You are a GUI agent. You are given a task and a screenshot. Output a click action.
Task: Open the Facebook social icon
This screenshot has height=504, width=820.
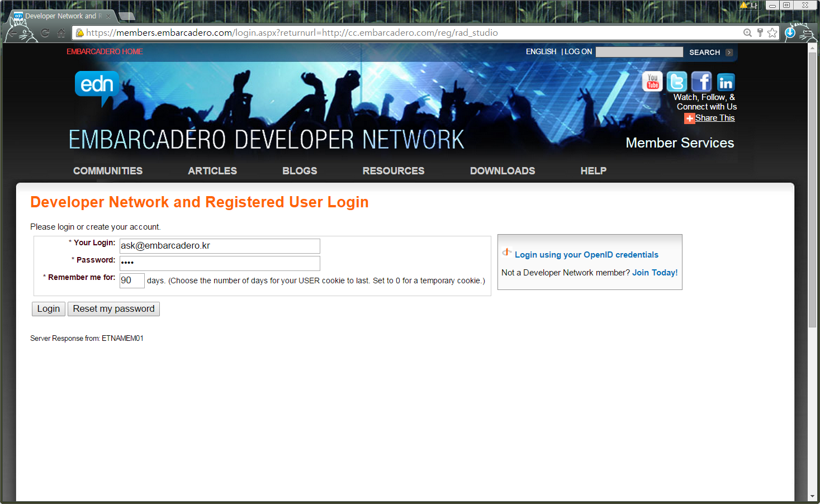pos(701,82)
